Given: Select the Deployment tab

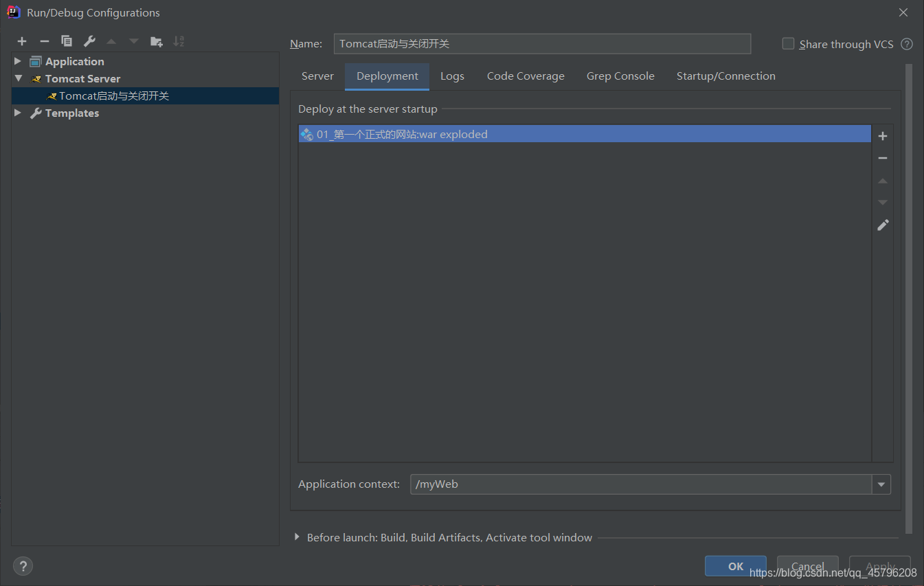Looking at the screenshot, I should (387, 76).
